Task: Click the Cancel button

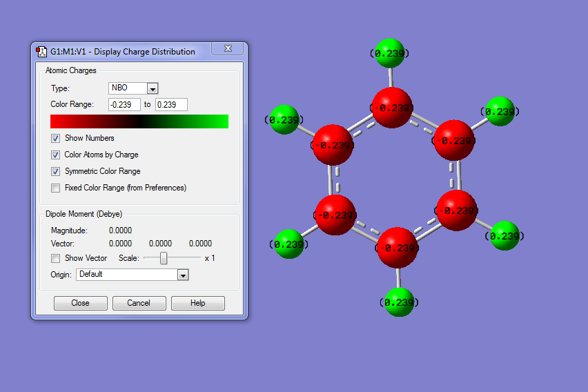Action: 139,303
